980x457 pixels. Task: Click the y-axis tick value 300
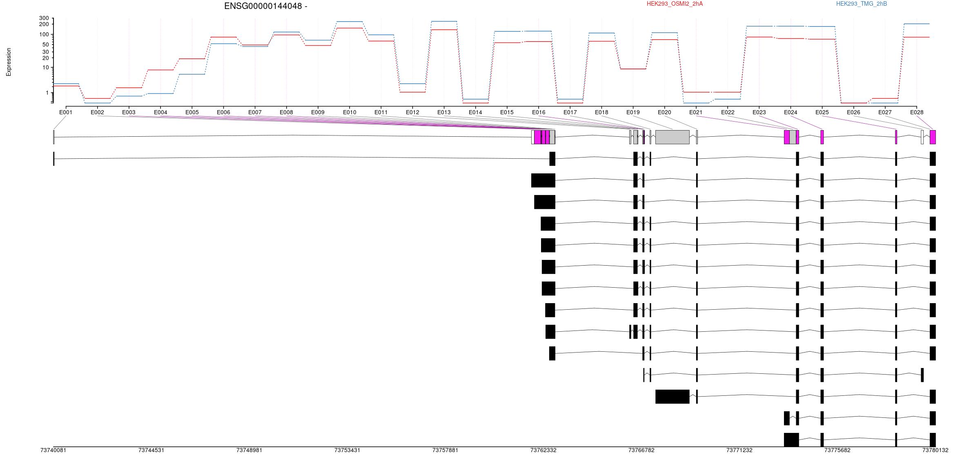click(x=44, y=18)
